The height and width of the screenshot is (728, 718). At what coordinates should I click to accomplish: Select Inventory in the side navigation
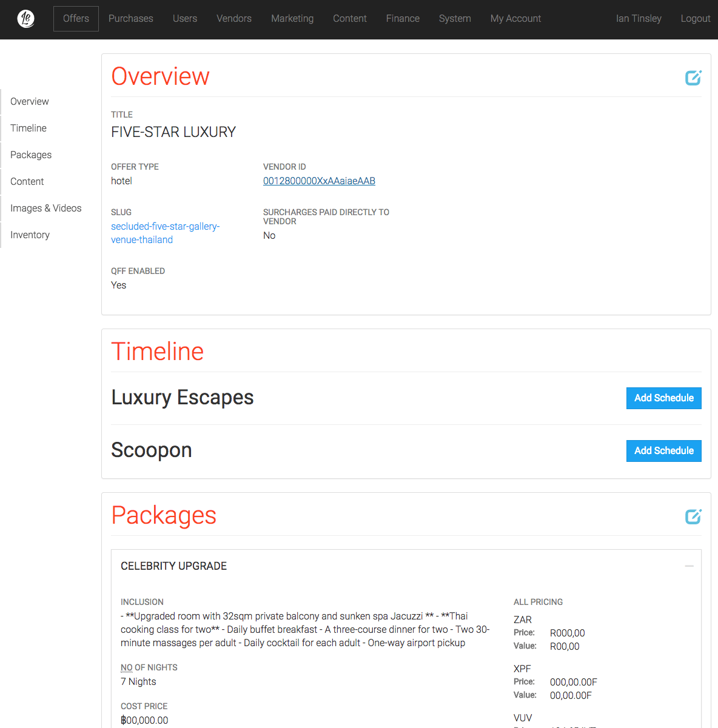30,235
